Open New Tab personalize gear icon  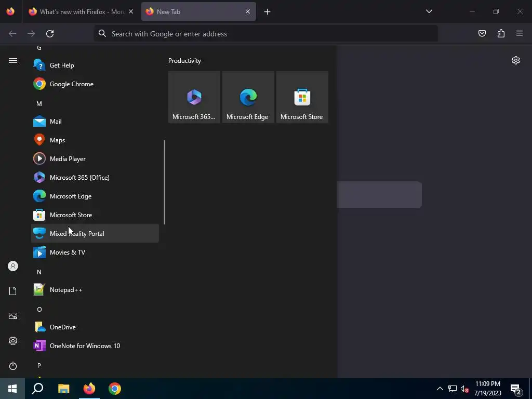coord(516,60)
